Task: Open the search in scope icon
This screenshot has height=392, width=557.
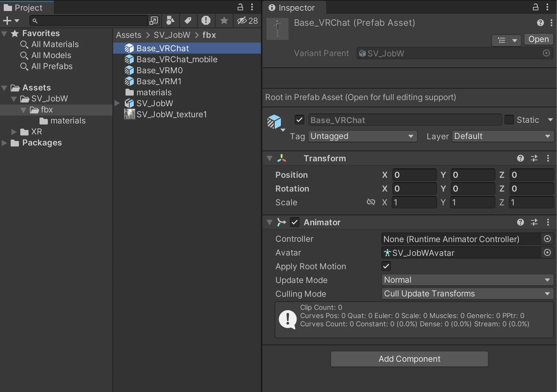Action: 154,21
